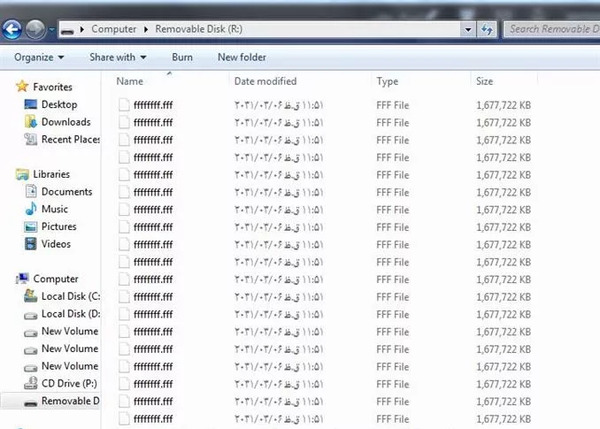600x429 pixels.
Task: Select Favorites star icon in navigation pane
Action: pos(22,86)
